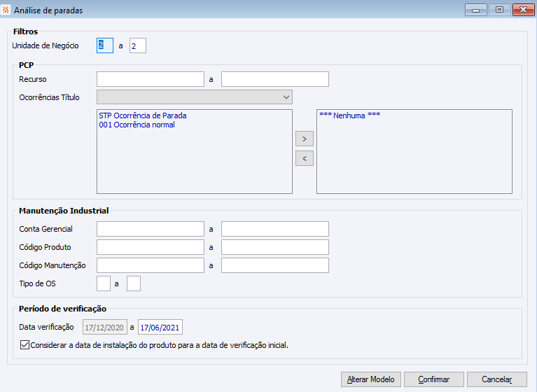Screen dimensions: 537x392
Task: Open the Ocorrências Título dropdown
Action: pyautogui.click(x=195, y=97)
